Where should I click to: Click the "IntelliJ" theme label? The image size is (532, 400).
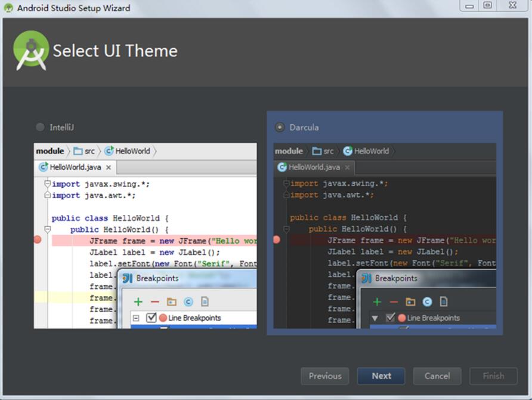[62, 127]
